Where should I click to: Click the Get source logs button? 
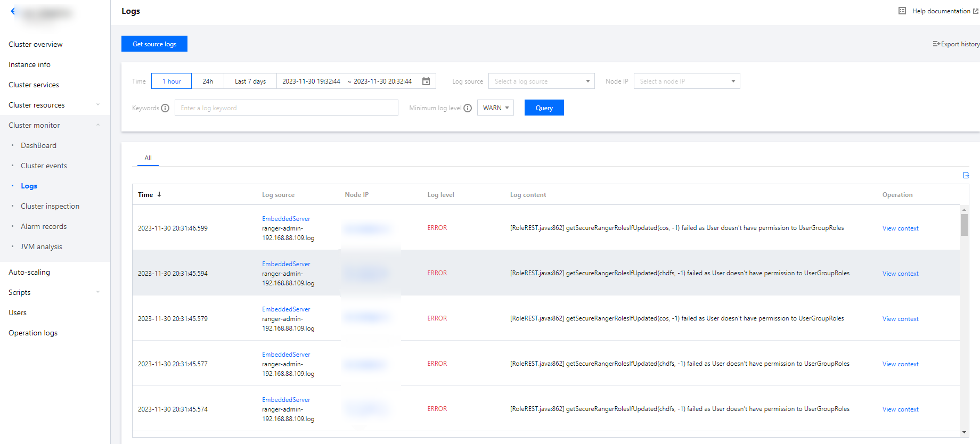coord(154,44)
